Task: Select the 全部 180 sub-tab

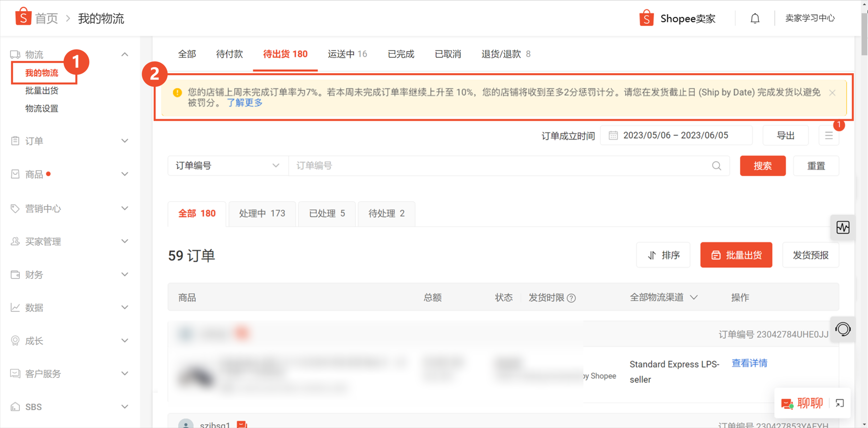Action: [197, 214]
